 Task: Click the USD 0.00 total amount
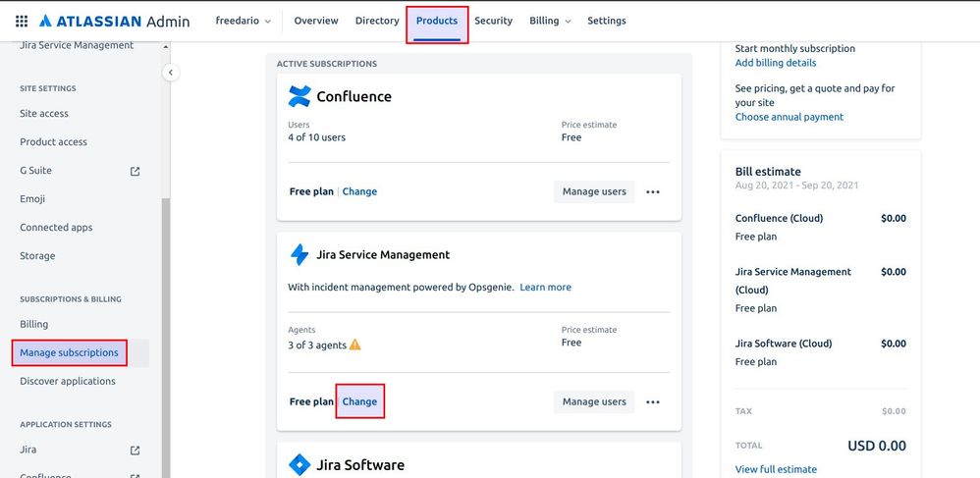coord(876,446)
